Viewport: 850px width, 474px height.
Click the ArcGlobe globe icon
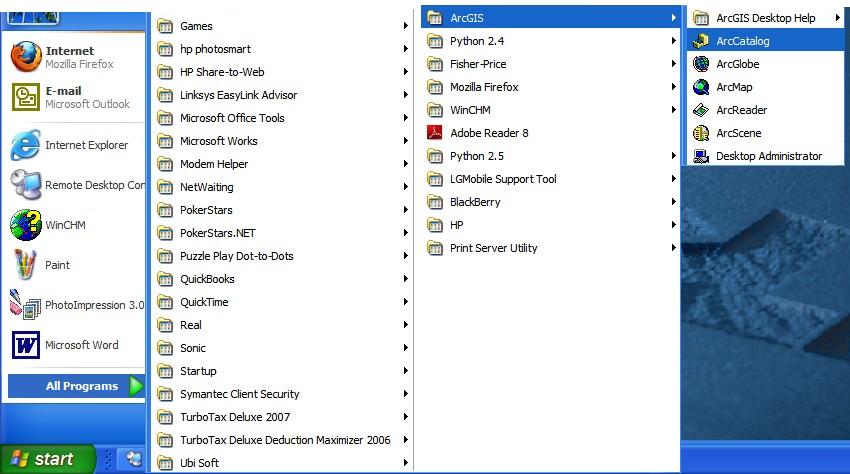(x=701, y=64)
